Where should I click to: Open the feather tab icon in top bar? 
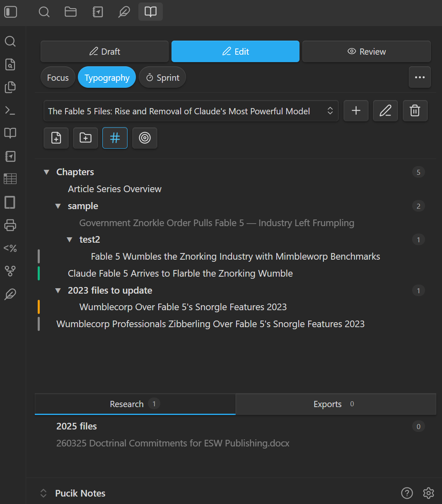pyautogui.click(x=124, y=12)
